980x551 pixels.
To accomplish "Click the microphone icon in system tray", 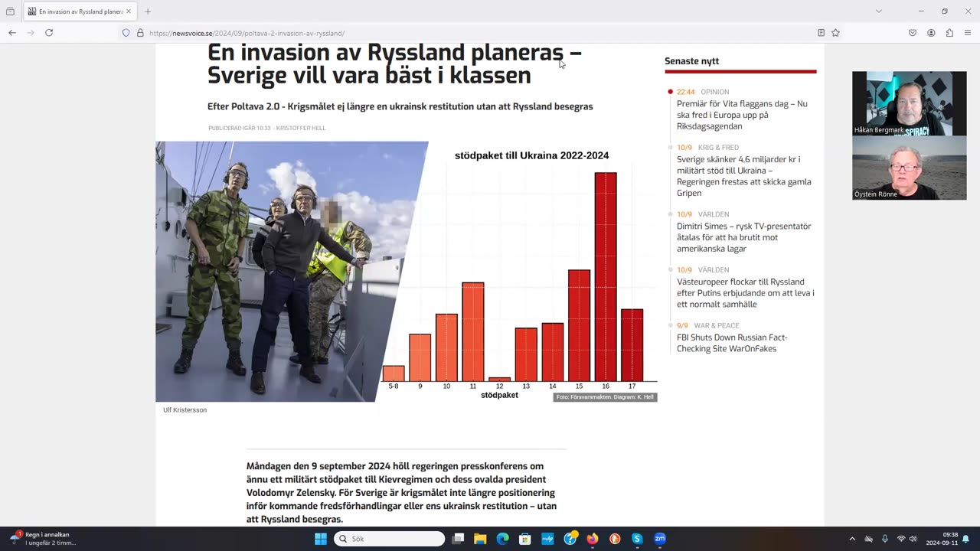I will point(884,539).
